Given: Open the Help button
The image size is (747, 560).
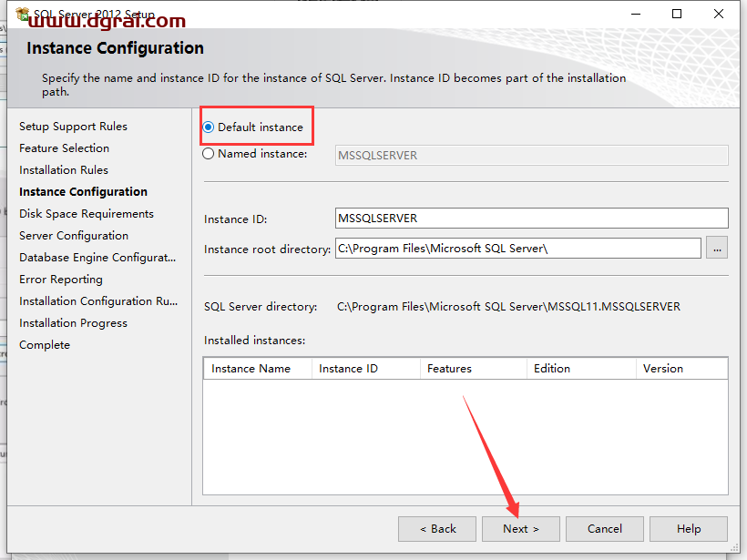Looking at the screenshot, I should (689, 529).
